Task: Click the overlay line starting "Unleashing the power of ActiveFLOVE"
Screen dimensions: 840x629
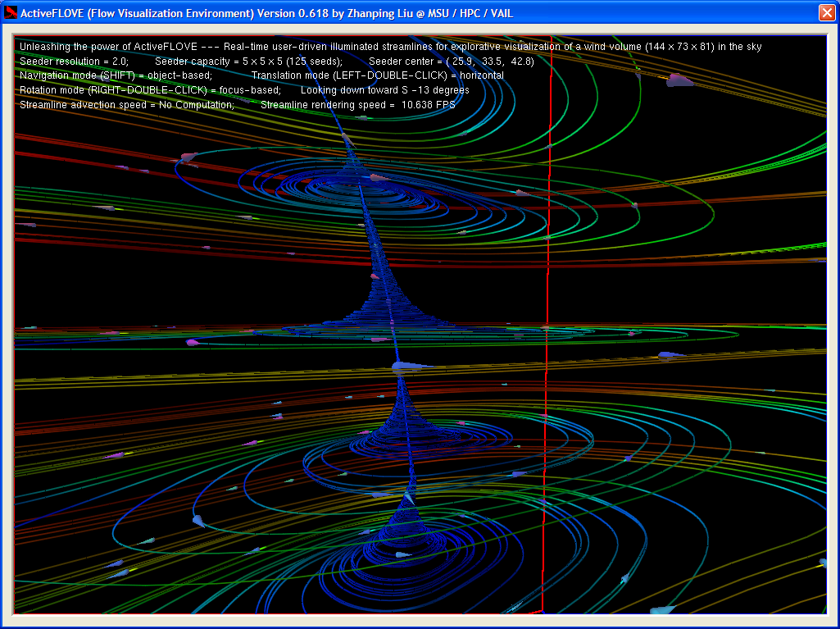Action: 391,47
